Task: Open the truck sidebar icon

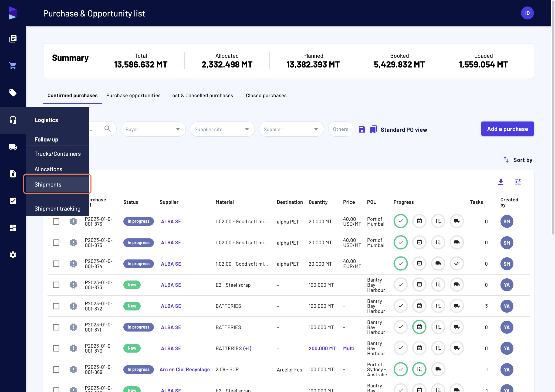Action: [x=13, y=147]
